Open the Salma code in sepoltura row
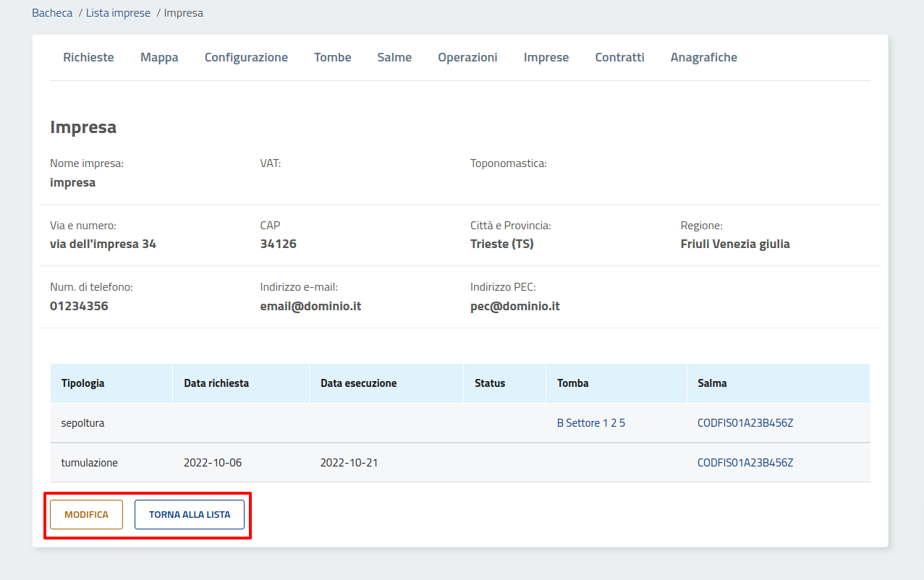 click(745, 423)
